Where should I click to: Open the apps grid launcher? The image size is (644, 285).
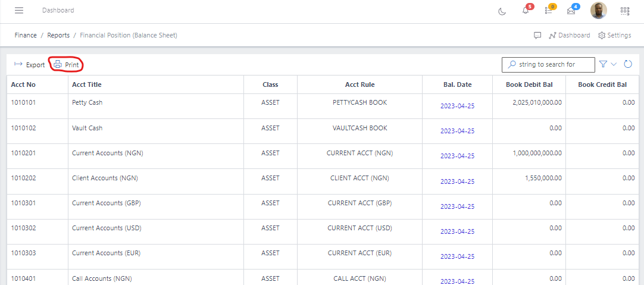click(625, 11)
